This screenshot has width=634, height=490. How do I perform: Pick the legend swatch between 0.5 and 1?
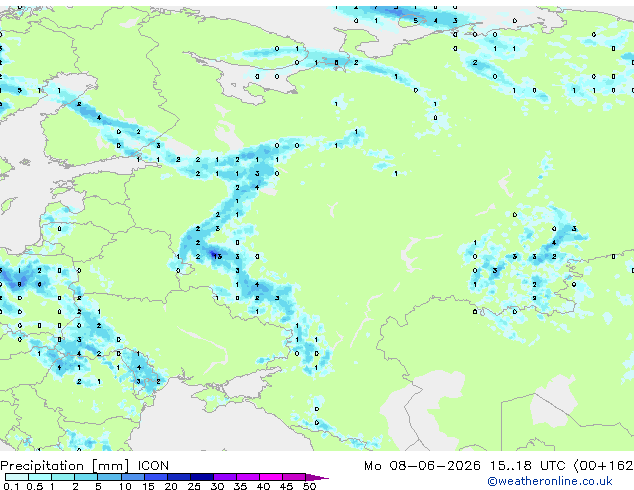click(40, 477)
